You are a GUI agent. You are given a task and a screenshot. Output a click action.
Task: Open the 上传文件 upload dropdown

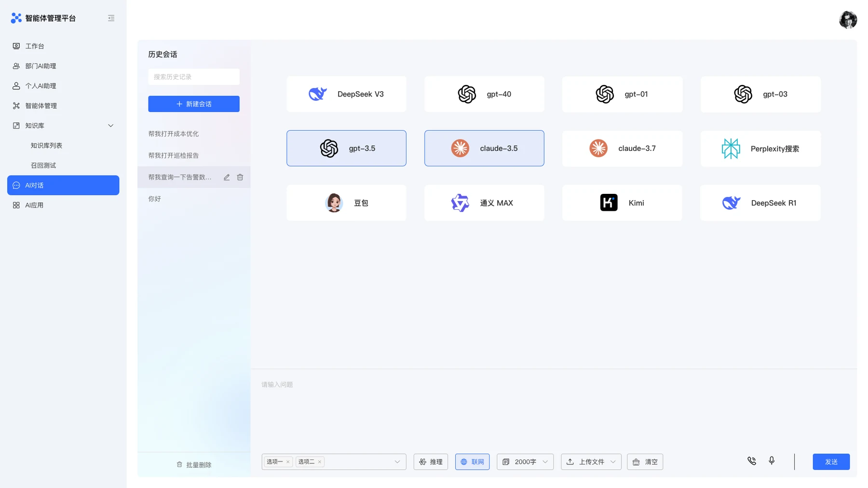pos(591,461)
